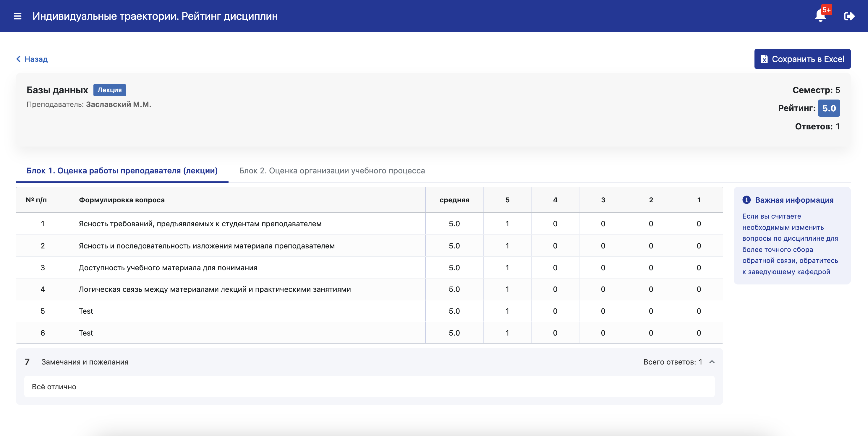The height and width of the screenshot is (436, 868).
Task: Click the Excel file icon on save button
Action: (x=764, y=59)
